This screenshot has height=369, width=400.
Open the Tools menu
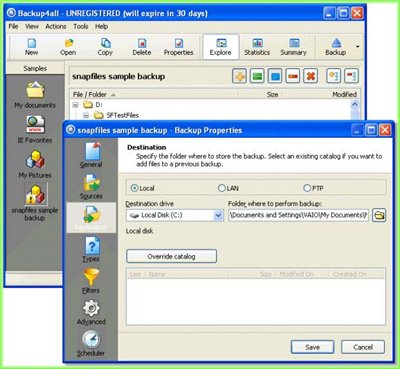click(x=81, y=26)
